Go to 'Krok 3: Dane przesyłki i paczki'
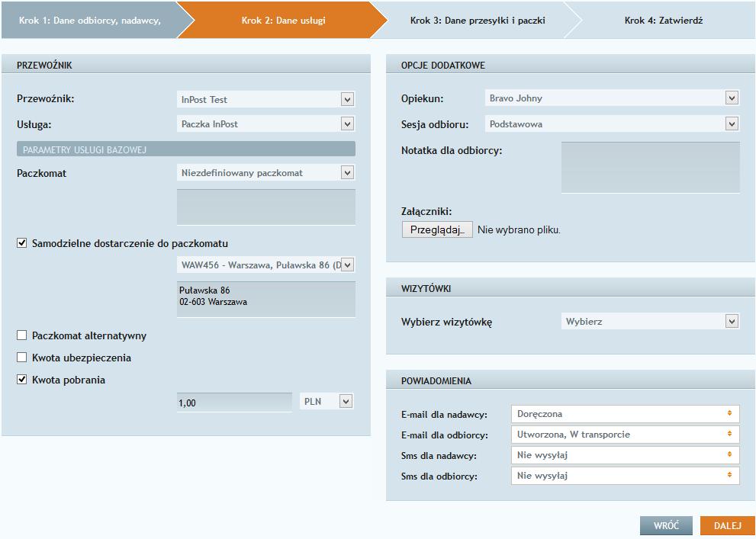Image resolution: width=756 pixels, height=539 pixels. pos(478,21)
